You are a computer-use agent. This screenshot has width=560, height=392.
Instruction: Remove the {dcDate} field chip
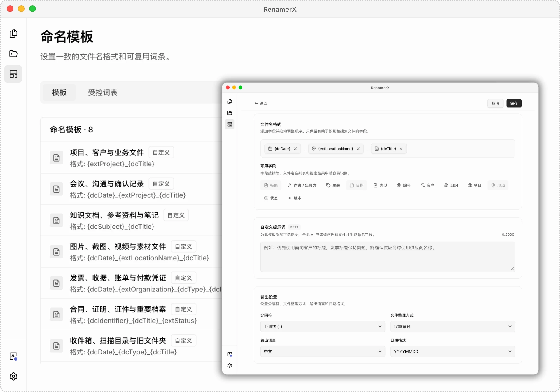pos(295,149)
